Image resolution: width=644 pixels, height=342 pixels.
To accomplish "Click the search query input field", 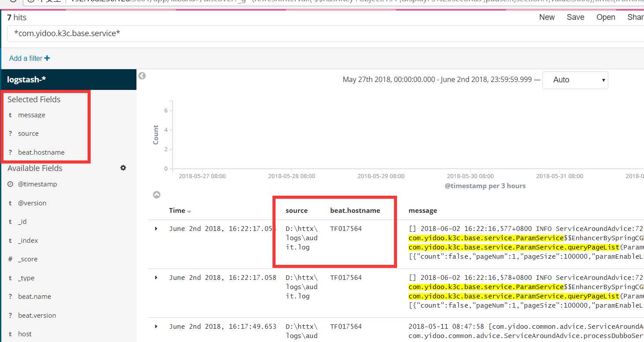I will [x=326, y=33].
